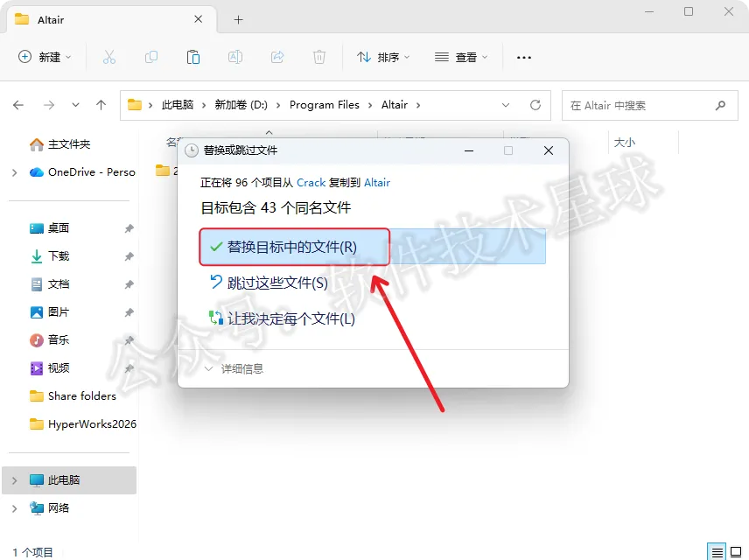Click 新加卷 (D:) in breadcrumb
The image size is (749, 560).
[241, 105]
